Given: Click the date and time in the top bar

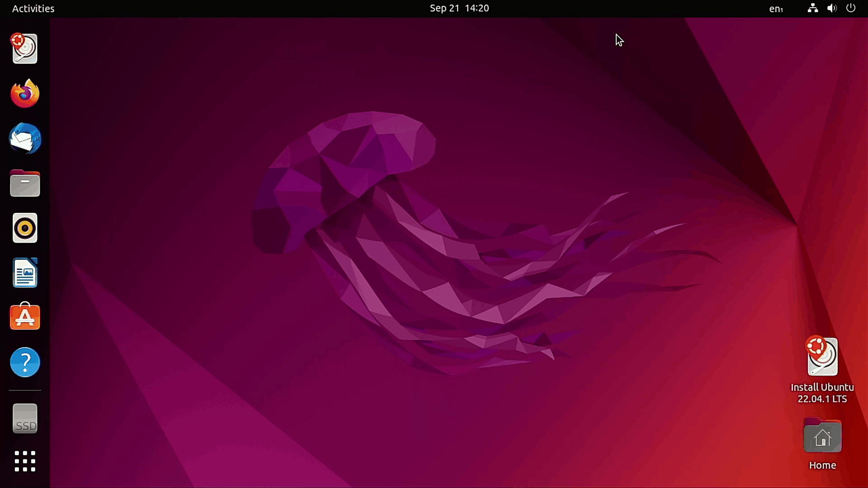Looking at the screenshot, I should coord(459,8).
